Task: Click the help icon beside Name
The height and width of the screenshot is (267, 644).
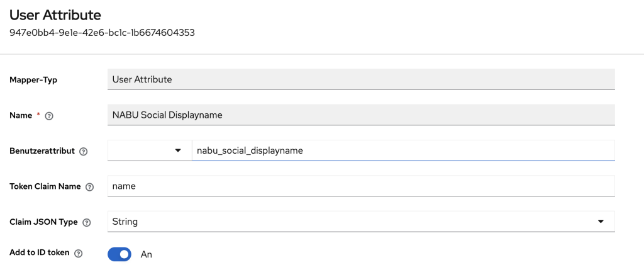Action: (49, 116)
